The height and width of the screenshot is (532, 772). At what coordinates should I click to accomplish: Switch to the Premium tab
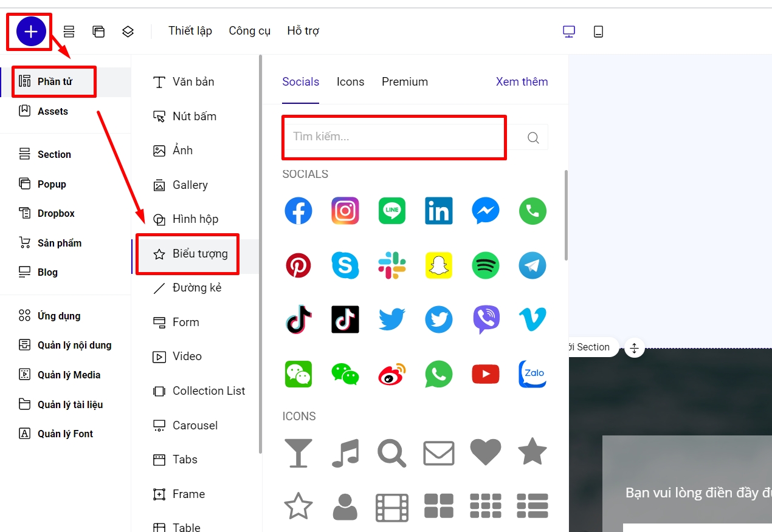(x=405, y=82)
